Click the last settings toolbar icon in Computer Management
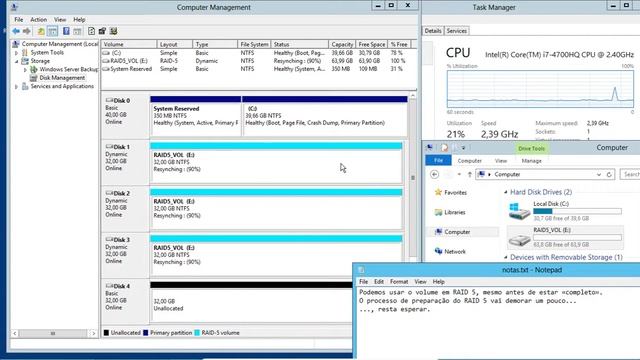640x360 pixels. [113, 31]
